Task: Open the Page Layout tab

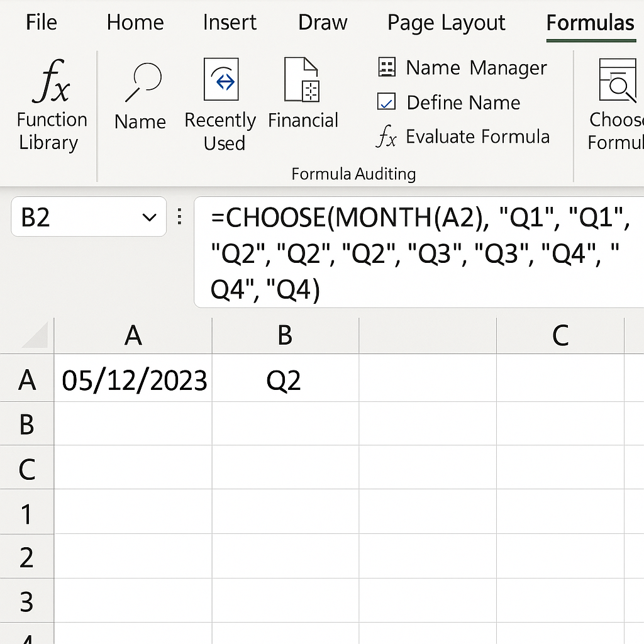Action: [x=446, y=23]
